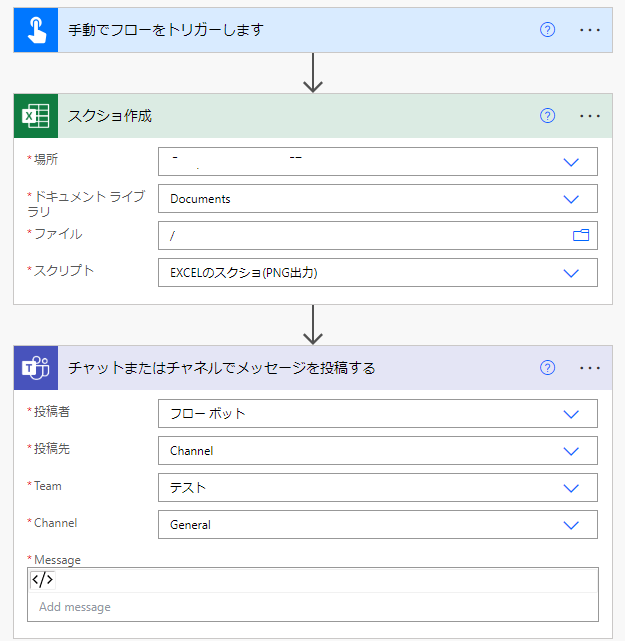Open more options for the スクショ作成 action
The image size is (625, 641).
click(x=590, y=116)
